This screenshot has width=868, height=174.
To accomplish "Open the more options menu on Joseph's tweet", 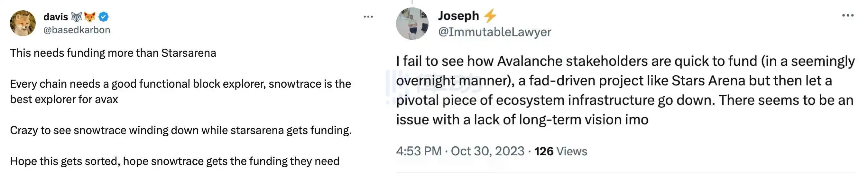I will [x=847, y=15].
